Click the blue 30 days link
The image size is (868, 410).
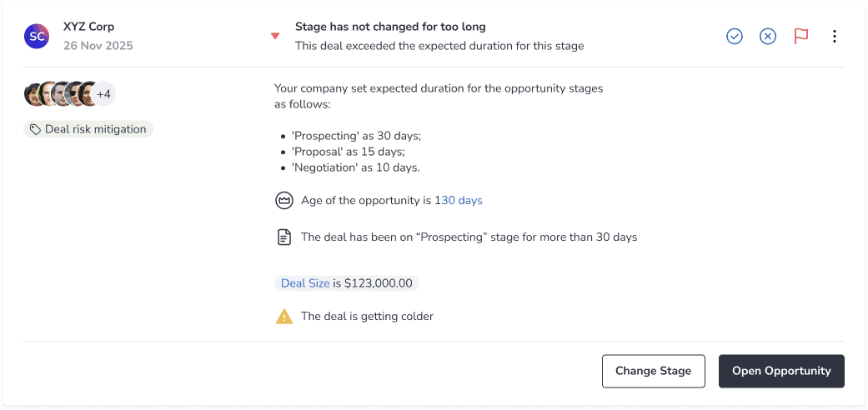(462, 200)
